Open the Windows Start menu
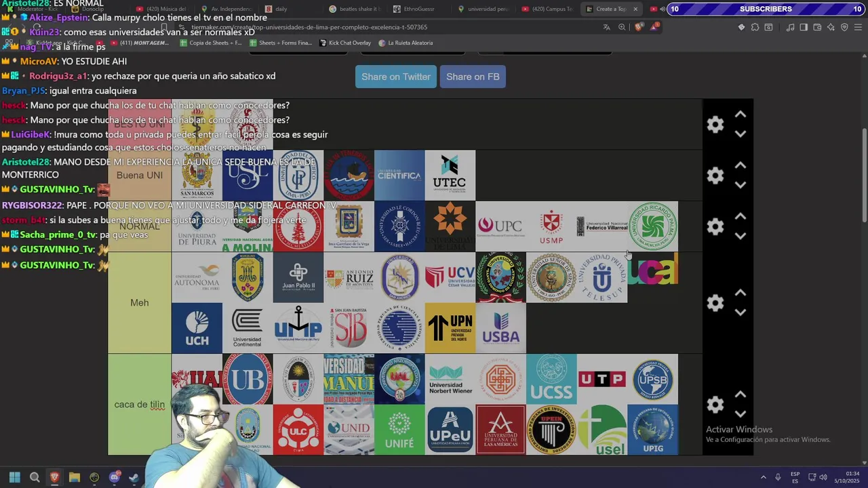The image size is (868, 488). pyautogui.click(x=14, y=477)
